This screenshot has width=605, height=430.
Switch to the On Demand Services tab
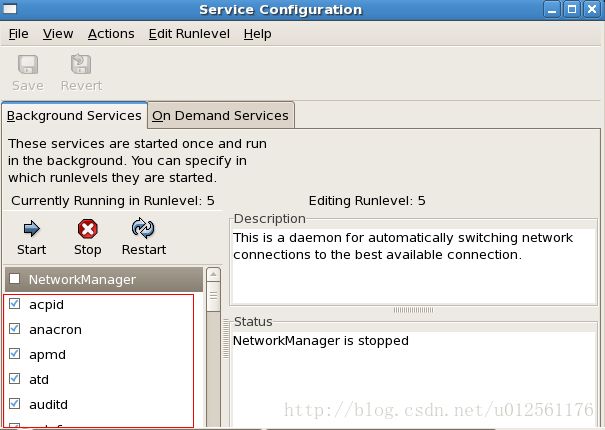tap(220, 115)
